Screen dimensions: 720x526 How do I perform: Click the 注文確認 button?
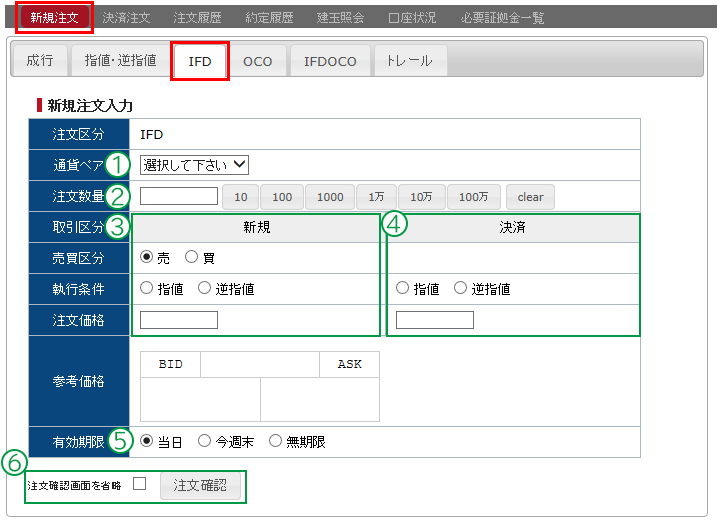200,486
